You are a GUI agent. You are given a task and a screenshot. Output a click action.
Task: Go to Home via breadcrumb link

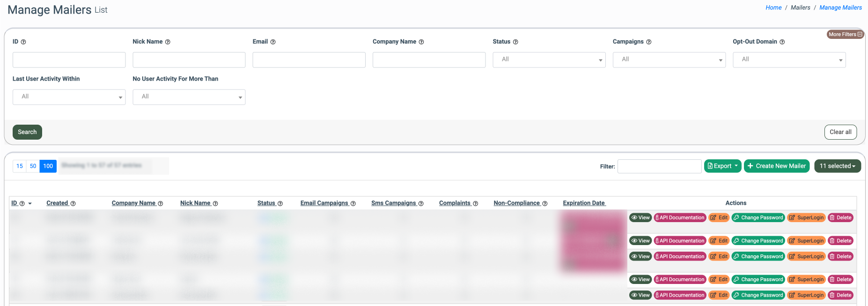773,7
